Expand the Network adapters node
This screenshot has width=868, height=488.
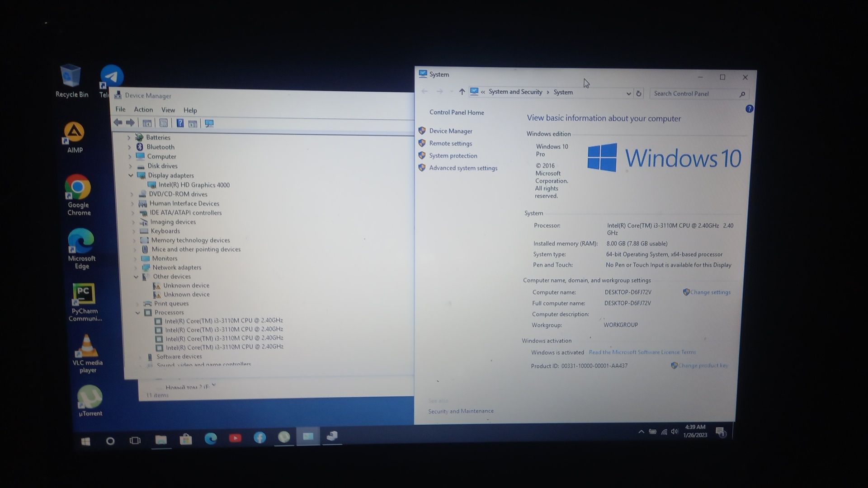[x=136, y=267]
